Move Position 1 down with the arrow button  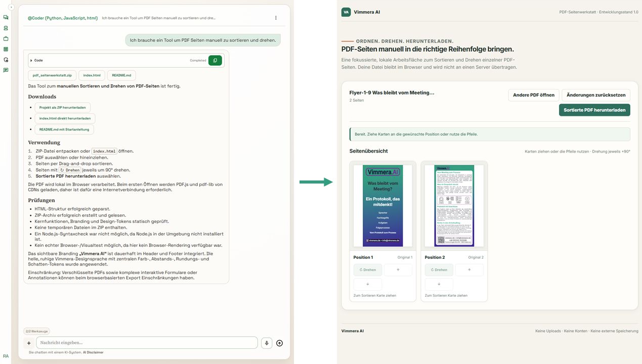368,284
